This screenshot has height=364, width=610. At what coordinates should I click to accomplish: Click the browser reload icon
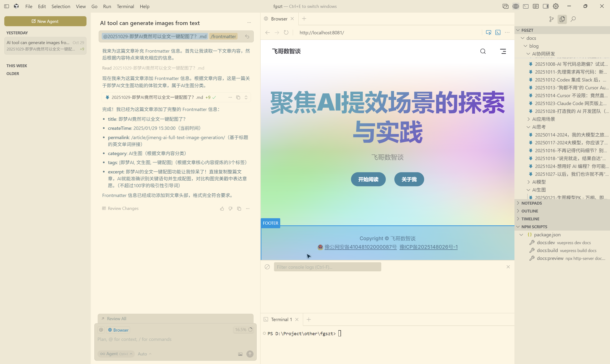(286, 33)
